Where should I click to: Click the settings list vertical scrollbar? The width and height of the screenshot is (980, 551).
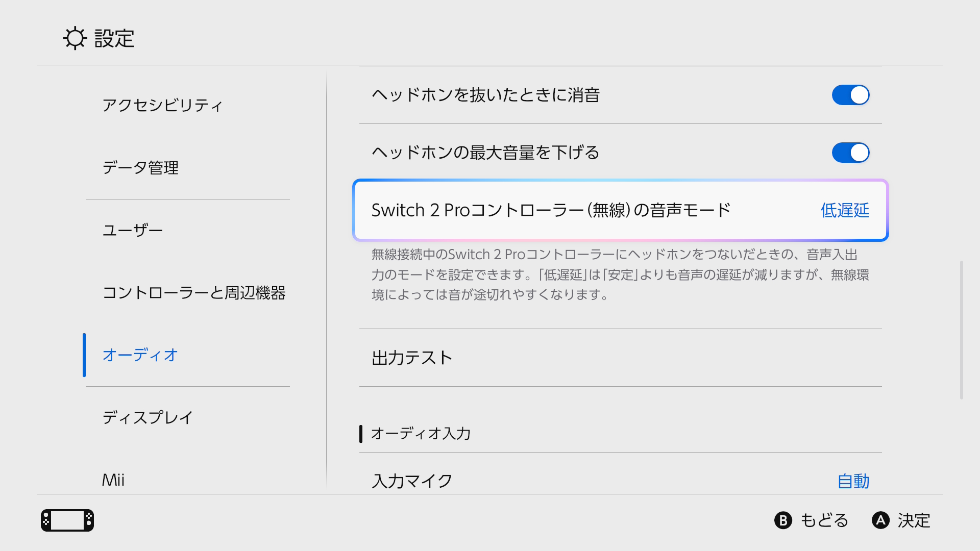tap(961, 330)
